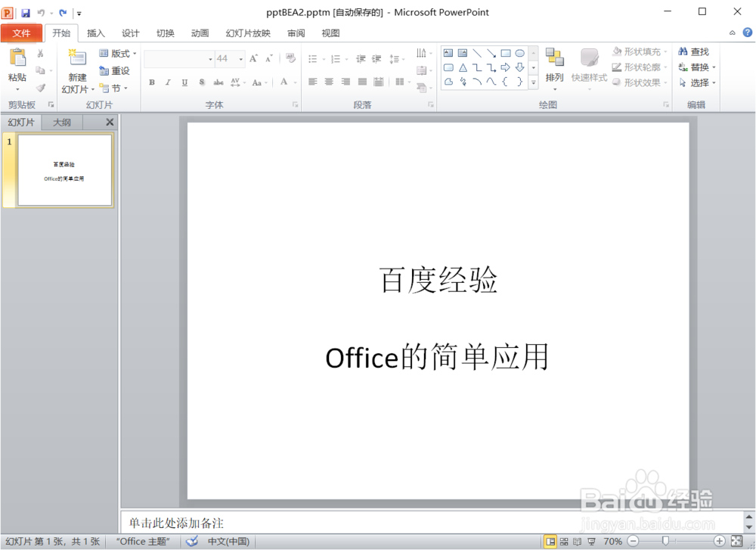Switch to Slide Sorter view
Viewport: 756px width, 550px height.
point(564,542)
